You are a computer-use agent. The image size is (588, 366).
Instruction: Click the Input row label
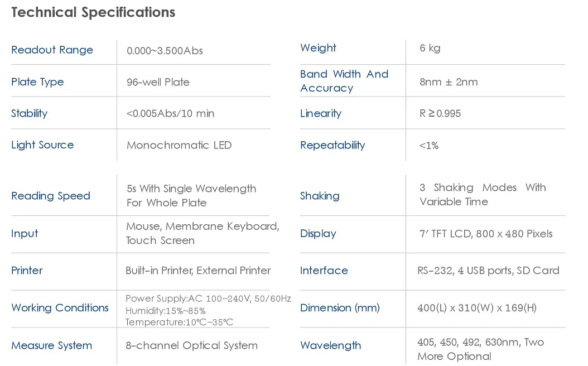(25, 233)
